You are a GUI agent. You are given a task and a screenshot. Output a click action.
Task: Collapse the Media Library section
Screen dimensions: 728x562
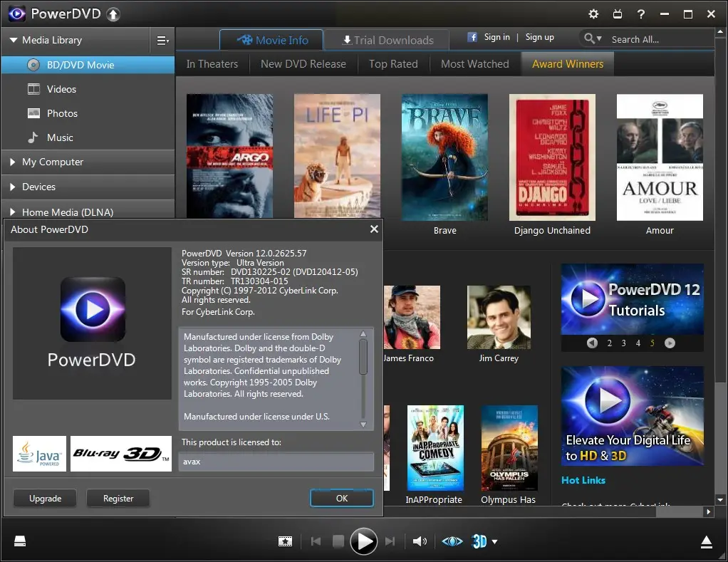pyautogui.click(x=14, y=40)
